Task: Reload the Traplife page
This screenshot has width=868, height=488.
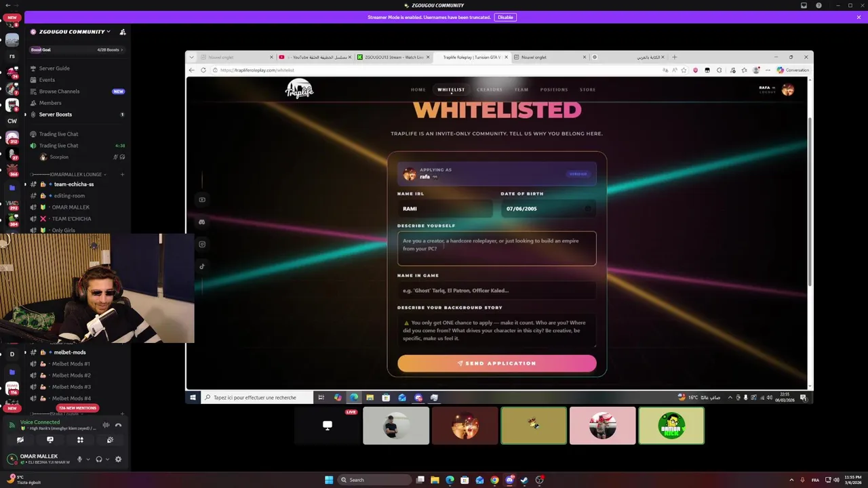Action: point(203,70)
